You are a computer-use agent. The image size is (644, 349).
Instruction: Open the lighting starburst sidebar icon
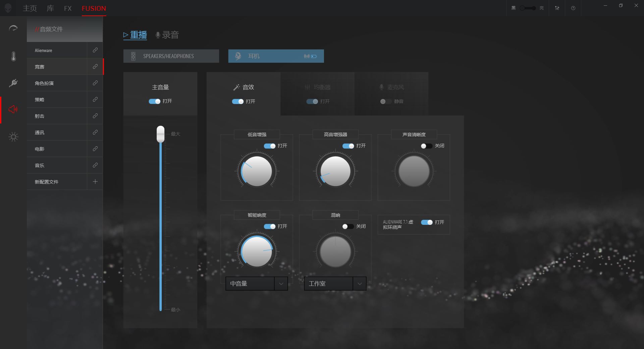click(13, 137)
